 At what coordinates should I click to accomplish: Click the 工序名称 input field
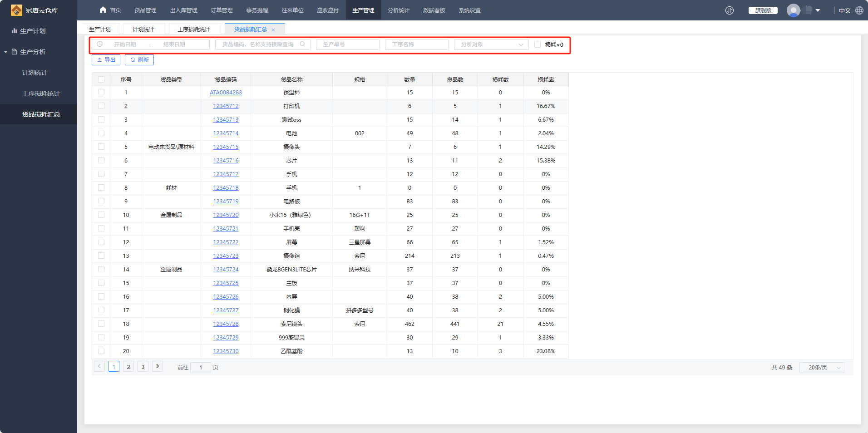[x=417, y=44]
